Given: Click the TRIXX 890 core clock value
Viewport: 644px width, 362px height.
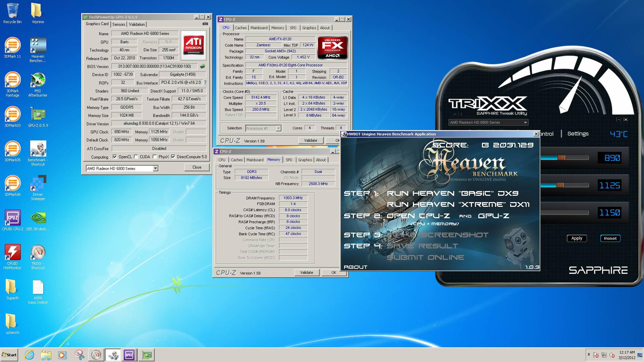Looking at the screenshot, I should (609, 158).
